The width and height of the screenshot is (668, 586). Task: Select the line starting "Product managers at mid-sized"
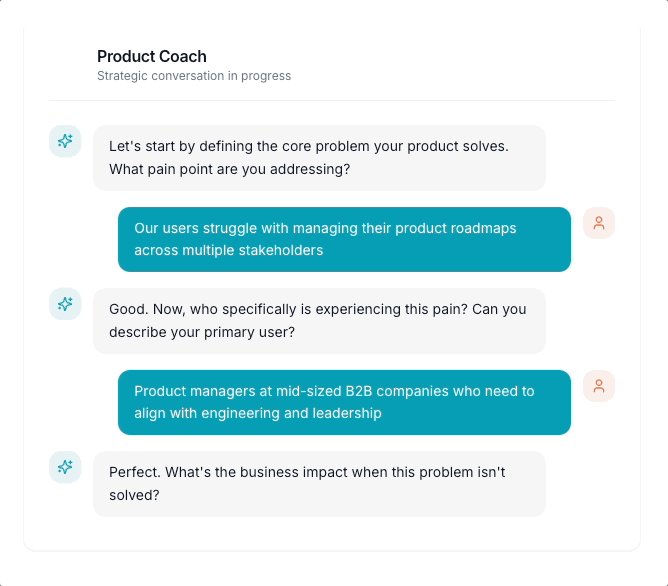coord(334,391)
